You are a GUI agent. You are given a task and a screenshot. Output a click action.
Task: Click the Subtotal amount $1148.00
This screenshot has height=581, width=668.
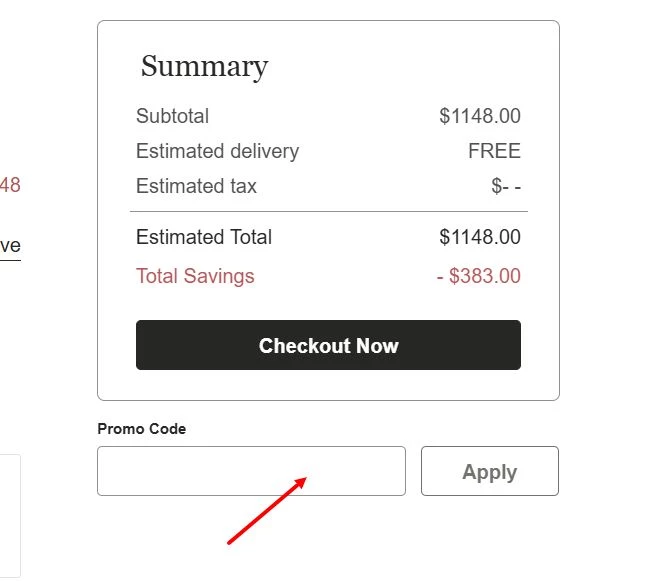(x=479, y=116)
